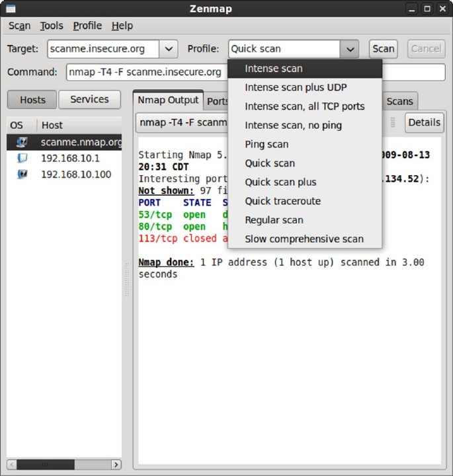Pick Quick scan from profile list

point(305,163)
